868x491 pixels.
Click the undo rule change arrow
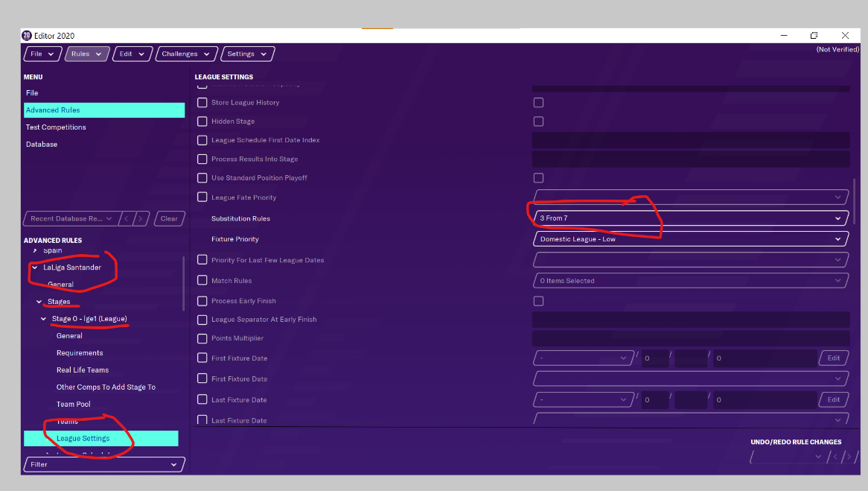[835, 457]
